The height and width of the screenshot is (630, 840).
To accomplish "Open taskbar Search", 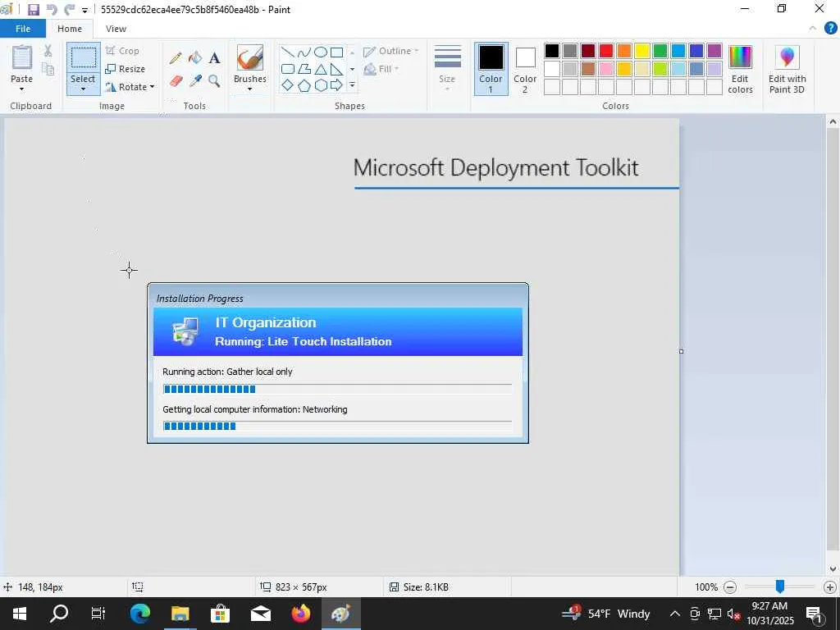I will coord(59,614).
